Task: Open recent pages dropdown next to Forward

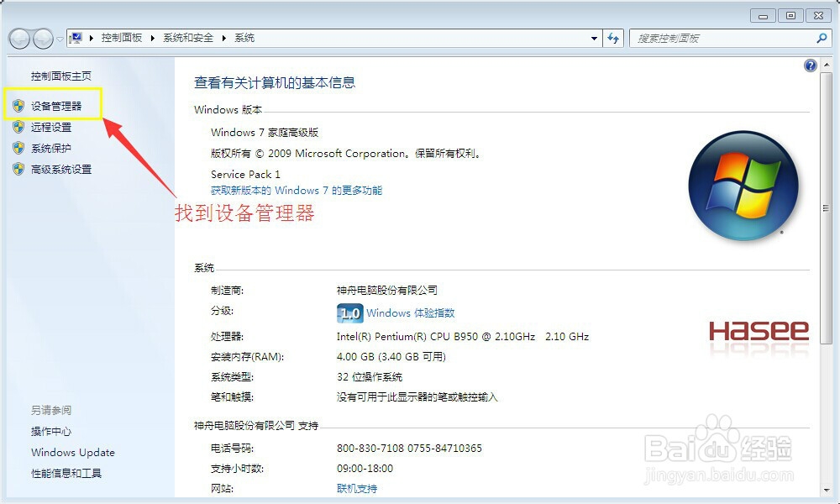Action: pyautogui.click(x=60, y=39)
